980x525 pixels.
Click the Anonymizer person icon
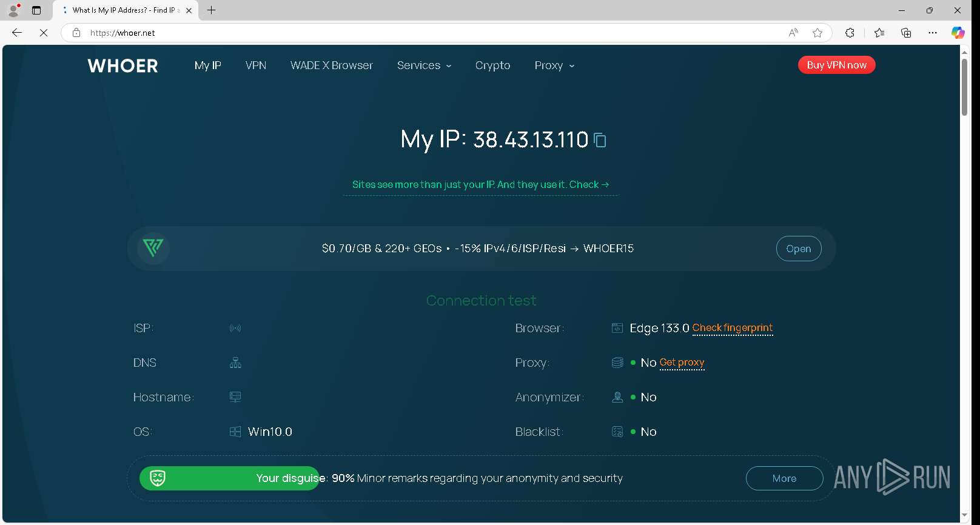(x=617, y=397)
